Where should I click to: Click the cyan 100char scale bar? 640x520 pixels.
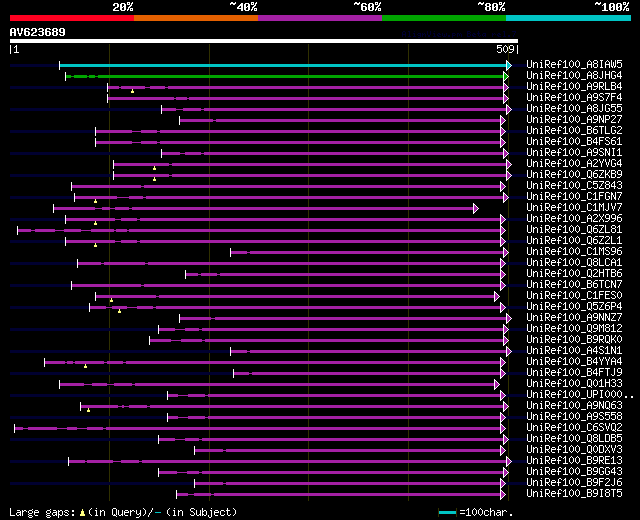(x=447, y=513)
